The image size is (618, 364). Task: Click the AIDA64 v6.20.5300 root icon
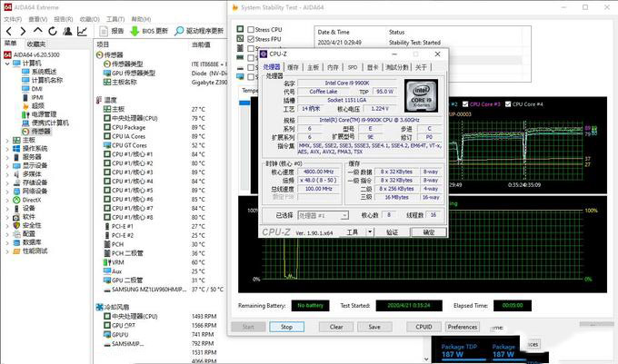click(7, 54)
